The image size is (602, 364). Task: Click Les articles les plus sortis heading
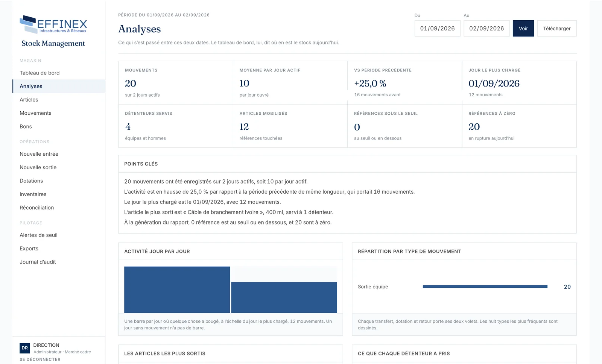(x=165, y=354)
